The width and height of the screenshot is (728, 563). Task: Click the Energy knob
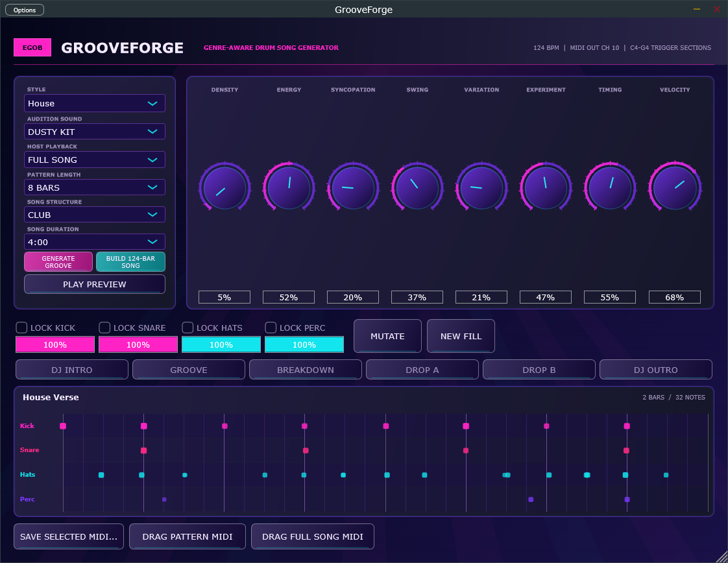(289, 187)
